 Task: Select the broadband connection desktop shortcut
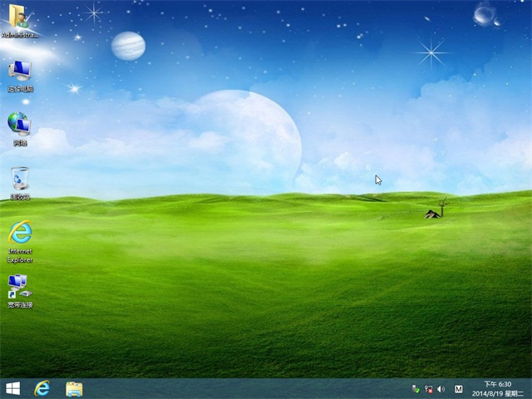[x=19, y=285]
